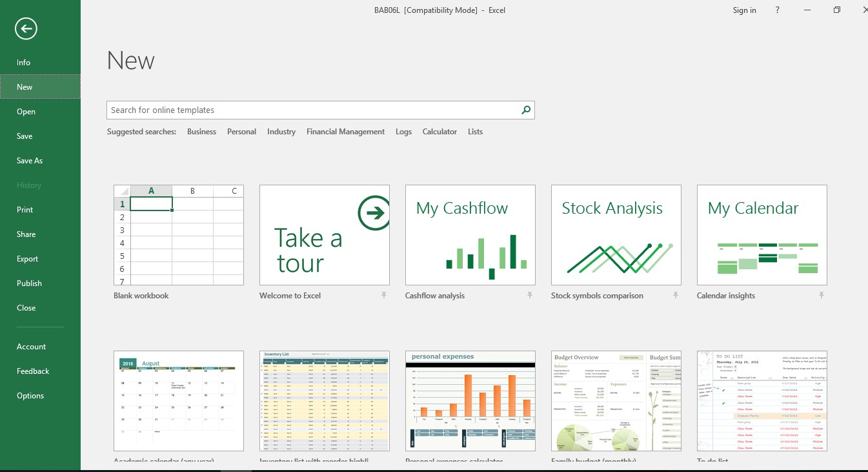The height and width of the screenshot is (472, 868).
Task: Open the Print page
Action: pos(40,210)
